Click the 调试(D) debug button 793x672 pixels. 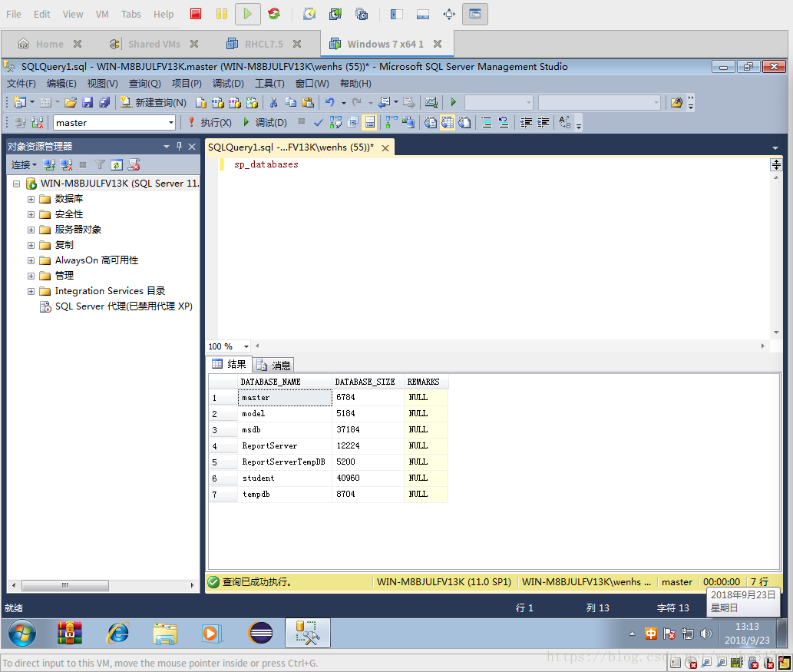265,122
